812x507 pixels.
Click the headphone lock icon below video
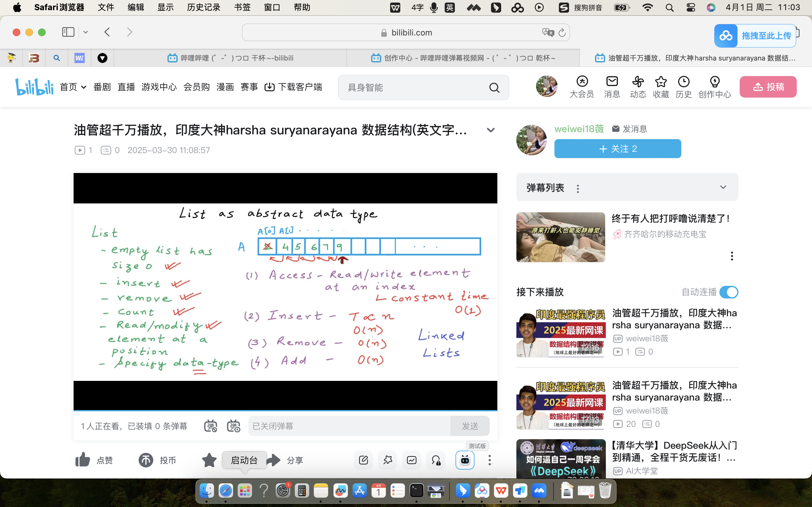pyautogui.click(x=436, y=460)
